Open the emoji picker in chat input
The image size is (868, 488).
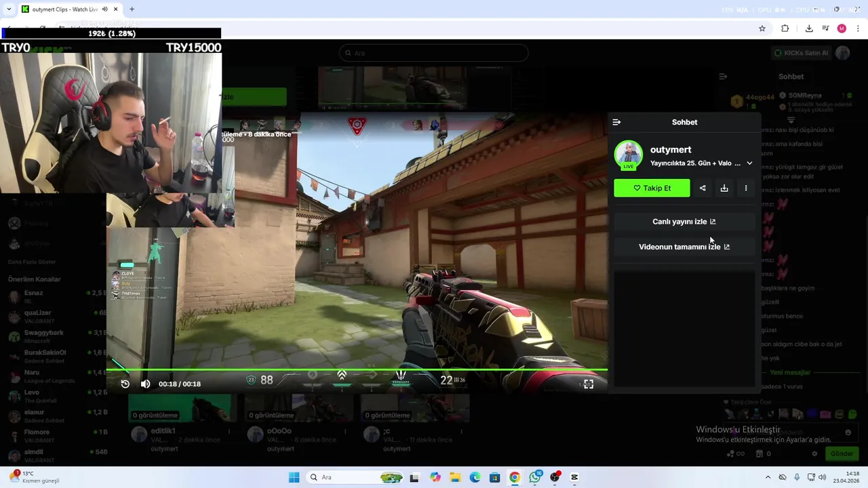[x=848, y=432]
